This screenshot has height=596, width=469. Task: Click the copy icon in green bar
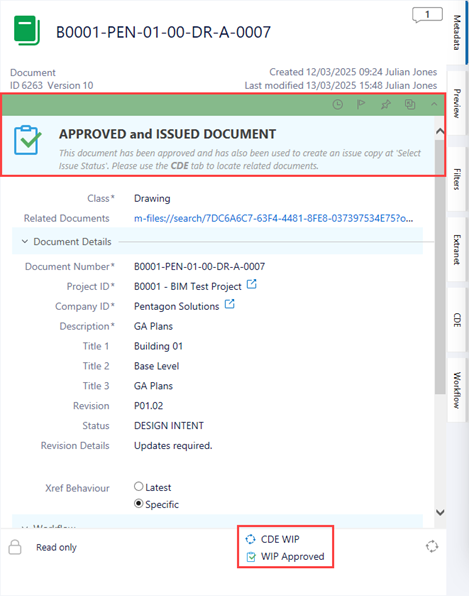[x=410, y=104]
